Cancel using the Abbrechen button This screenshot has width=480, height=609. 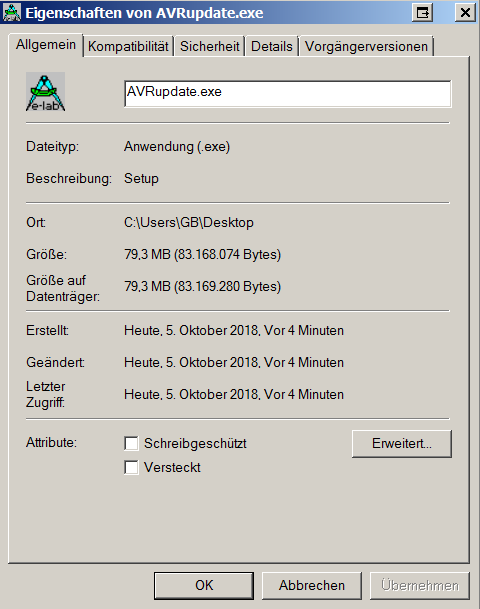[312, 585]
